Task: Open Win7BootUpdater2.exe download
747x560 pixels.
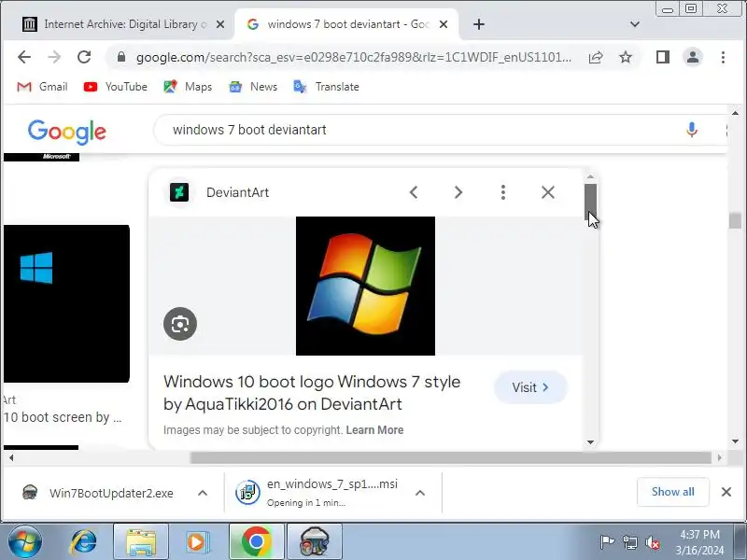Action: (x=98, y=493)
